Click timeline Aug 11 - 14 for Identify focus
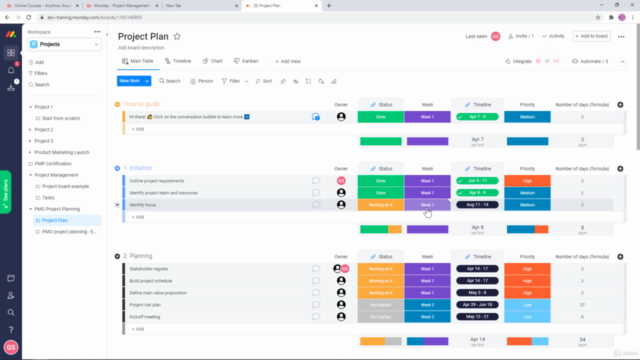This screenshot has width=640, height=360. (x=477, y=205)
